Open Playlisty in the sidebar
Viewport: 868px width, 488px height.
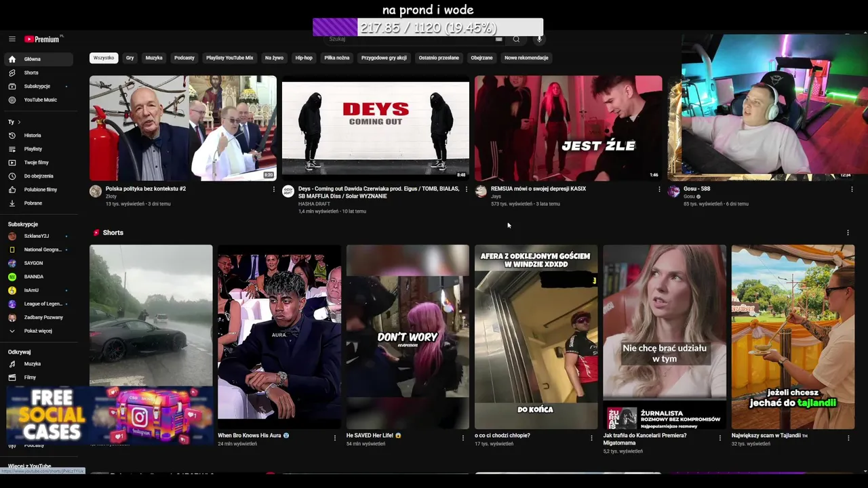(x=33, y=149)
